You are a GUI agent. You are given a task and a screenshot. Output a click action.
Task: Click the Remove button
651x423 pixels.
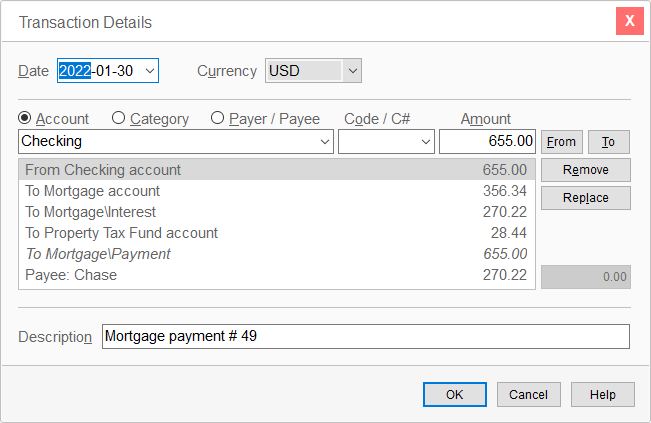(585, 170)
